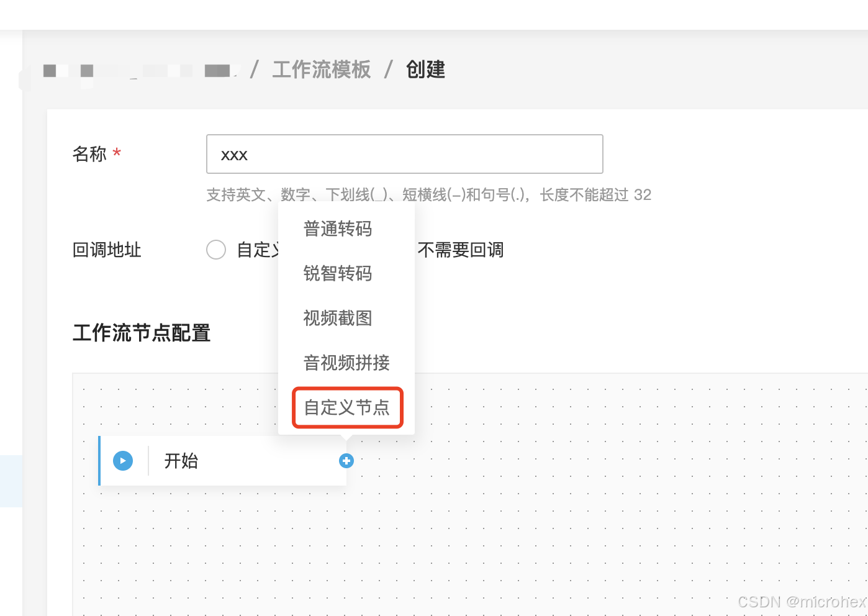Select 普通转码 from the node menu
Screen dimensions: 868x616
[338, 229]
